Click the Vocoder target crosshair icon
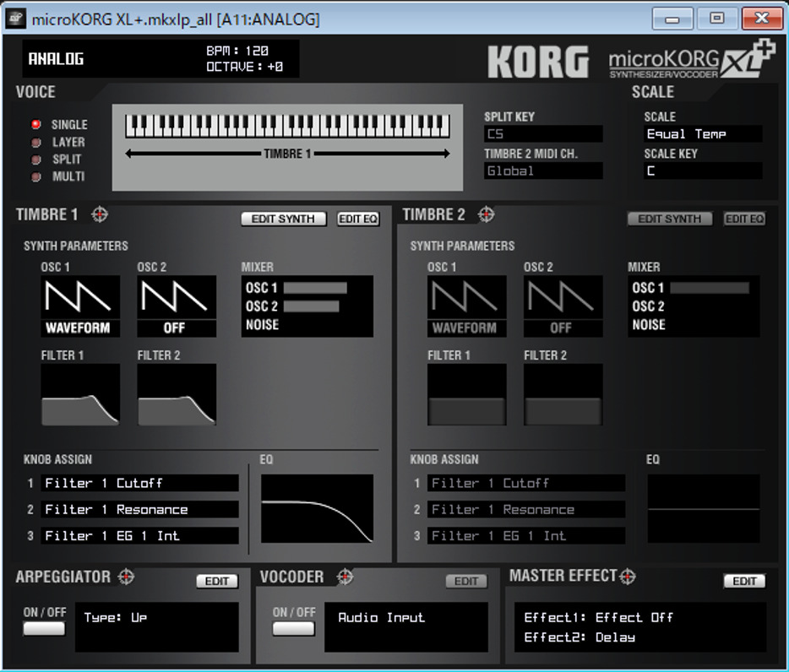The height and width of the screenshot is (672, 789). [345, 577]
